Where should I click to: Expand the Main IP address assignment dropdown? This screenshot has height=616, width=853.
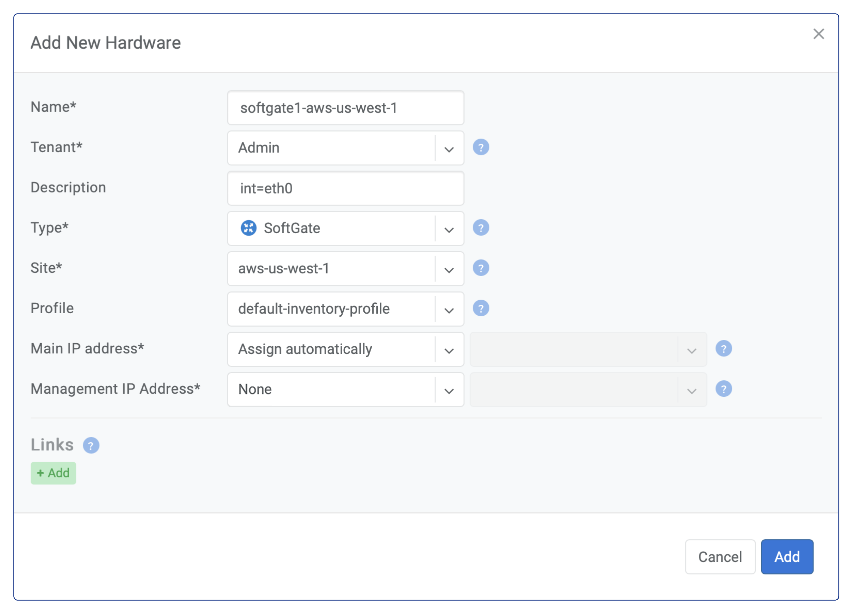(449, 350)
